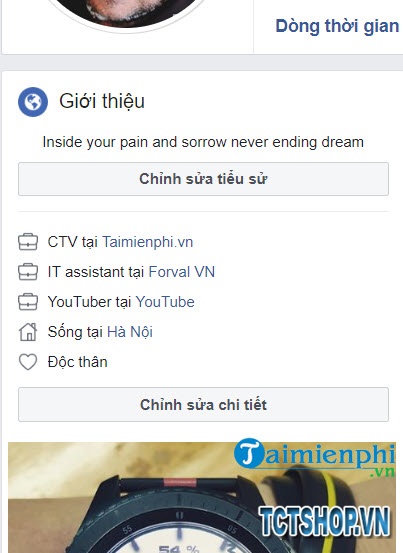This screenshot has width=403, height=553.
Task: Click the Giới thiệu section heading
Action: click(x=102, y=101)
